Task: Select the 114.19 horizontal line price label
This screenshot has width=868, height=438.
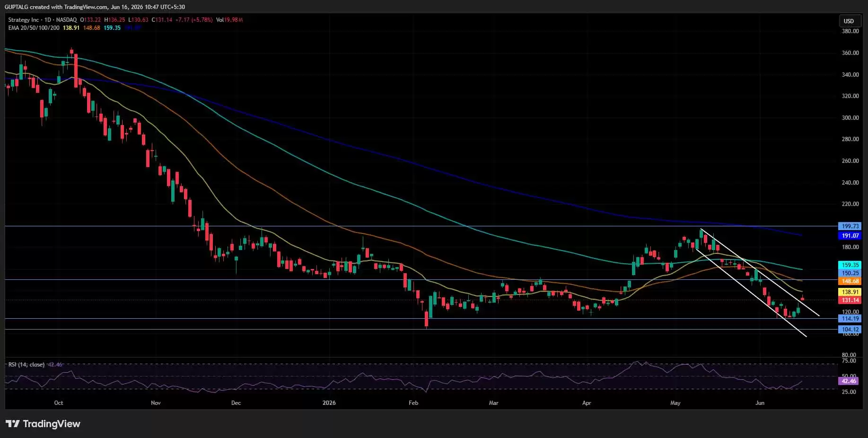Action: point(850,319)
